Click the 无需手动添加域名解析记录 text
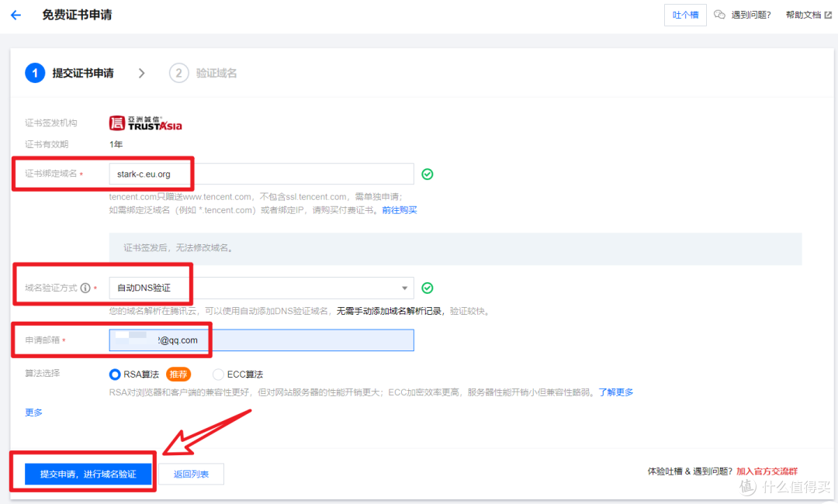Viewport: 838px width, 504px height. pyautogui.click(x=389, y=311)
